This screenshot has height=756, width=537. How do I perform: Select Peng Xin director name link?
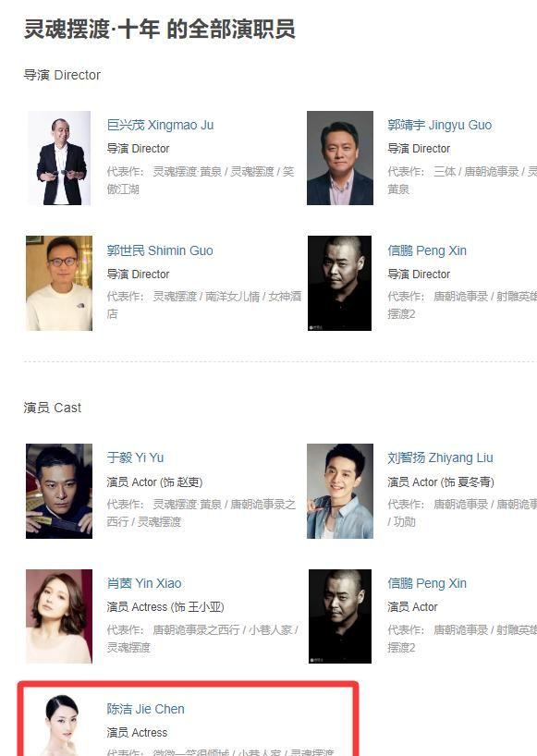pyautogui.click(x=427, y=250)
